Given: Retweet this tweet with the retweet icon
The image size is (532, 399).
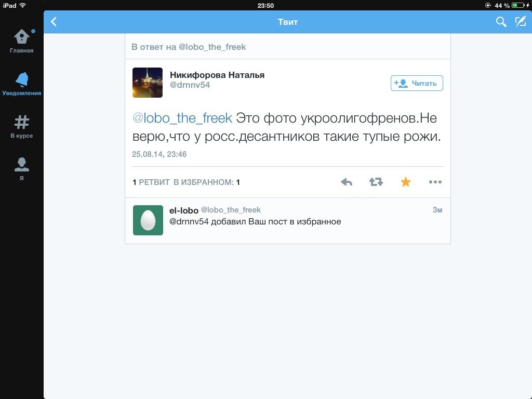Looking at the screenshot, I should pyautogui.click(x=376, y=182).
